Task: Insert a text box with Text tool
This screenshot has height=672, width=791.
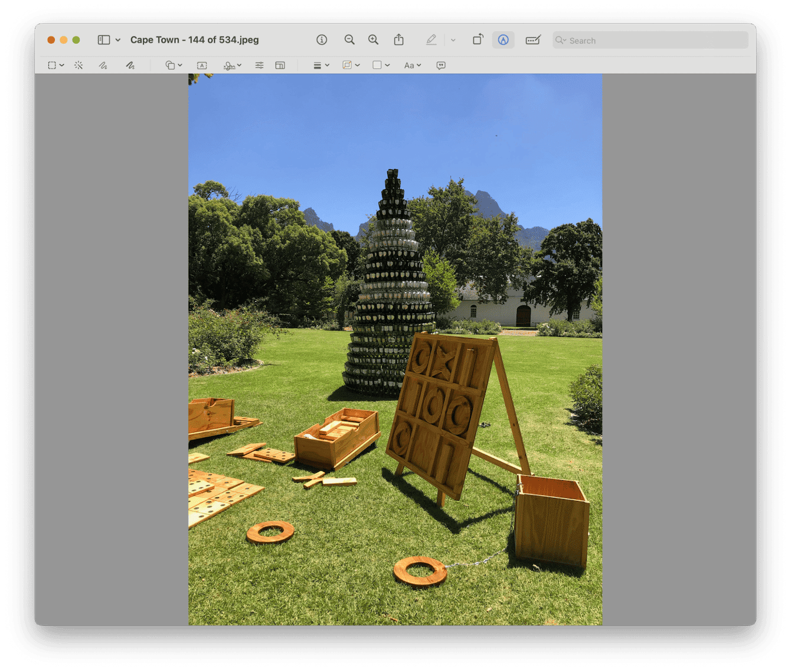Action: coord(202,65)
